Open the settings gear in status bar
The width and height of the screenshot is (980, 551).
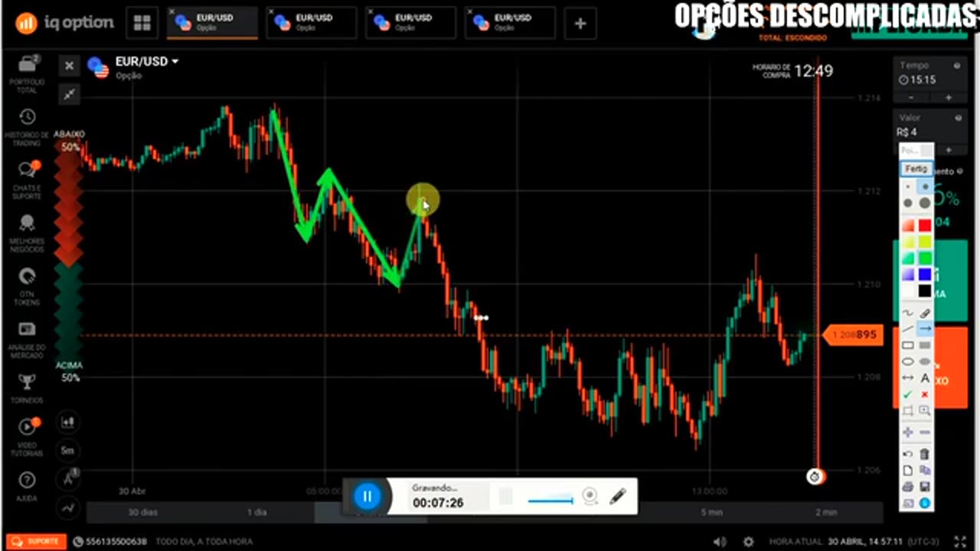[749, 541]
